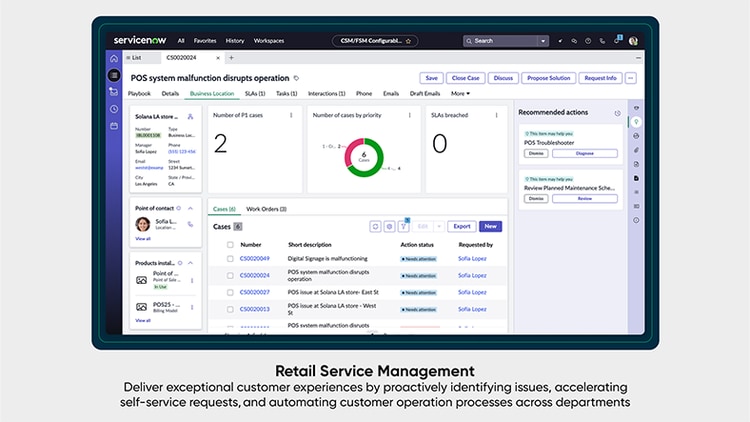Check the CS0020049 row checkbox
750x422 pixels.
click(230, 259)
